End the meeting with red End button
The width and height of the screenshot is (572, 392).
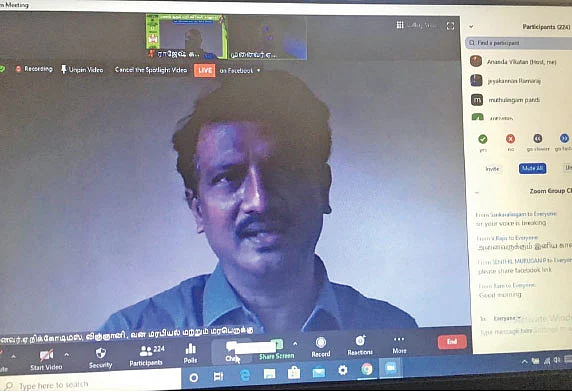[x=452, y=342]
